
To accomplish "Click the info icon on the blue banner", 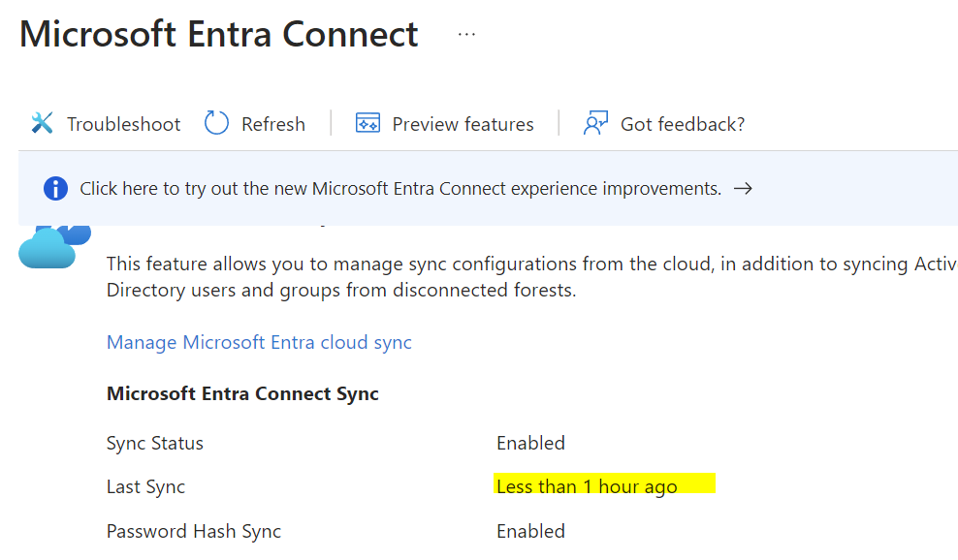I will click(55, 188).
